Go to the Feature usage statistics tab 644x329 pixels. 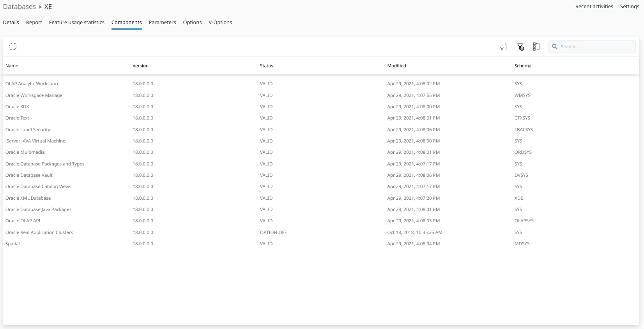tap(77, 23)
